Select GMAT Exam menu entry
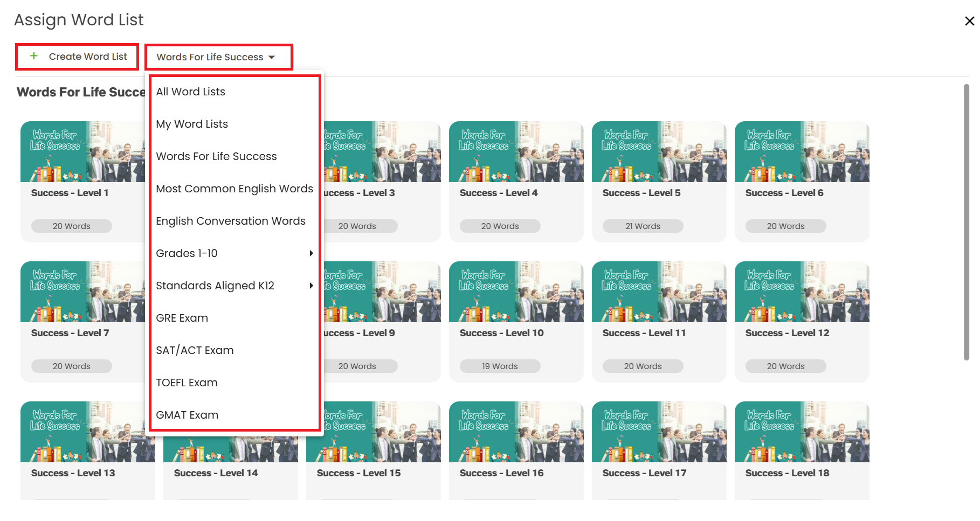The height and width of the screenshot is (521, 980). (x=187, y=415)
